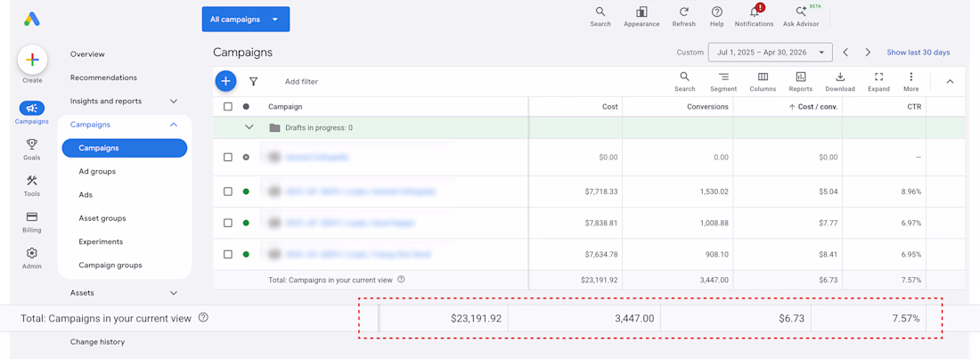
Task: Check the box for the $0.00 cost campaign
Action: point(228,158)
